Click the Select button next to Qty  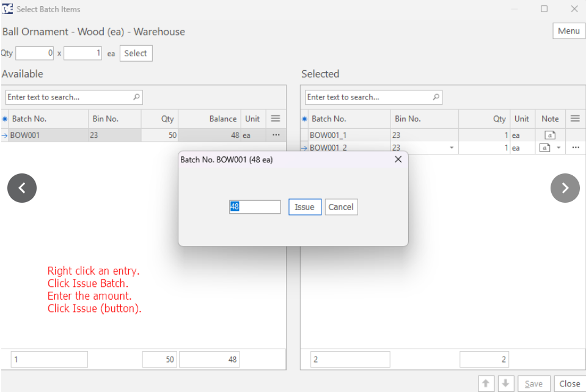point(136,53)
